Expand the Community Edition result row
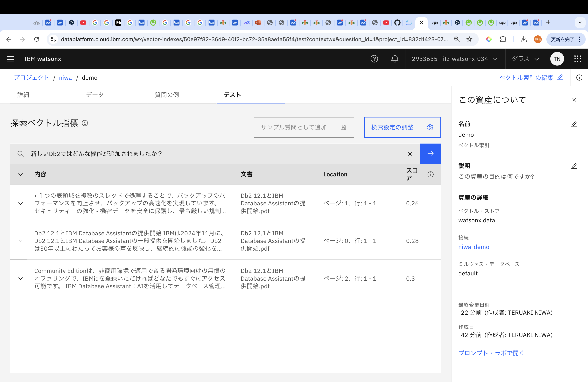 [21, 279]
